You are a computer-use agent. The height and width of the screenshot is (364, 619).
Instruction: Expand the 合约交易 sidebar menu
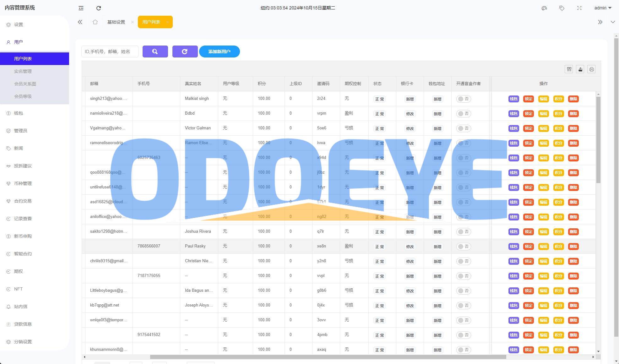35,201
